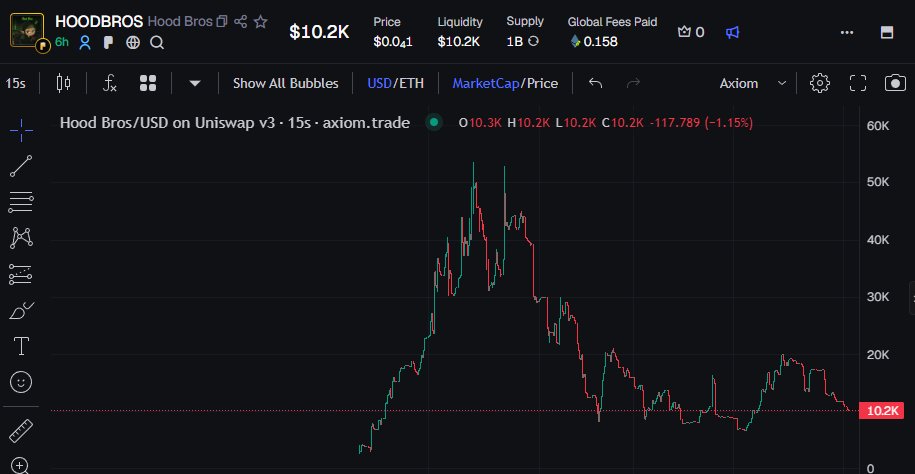Expand the toolbar dropdown arrow
Screen dimensions: 915x474
195,83
